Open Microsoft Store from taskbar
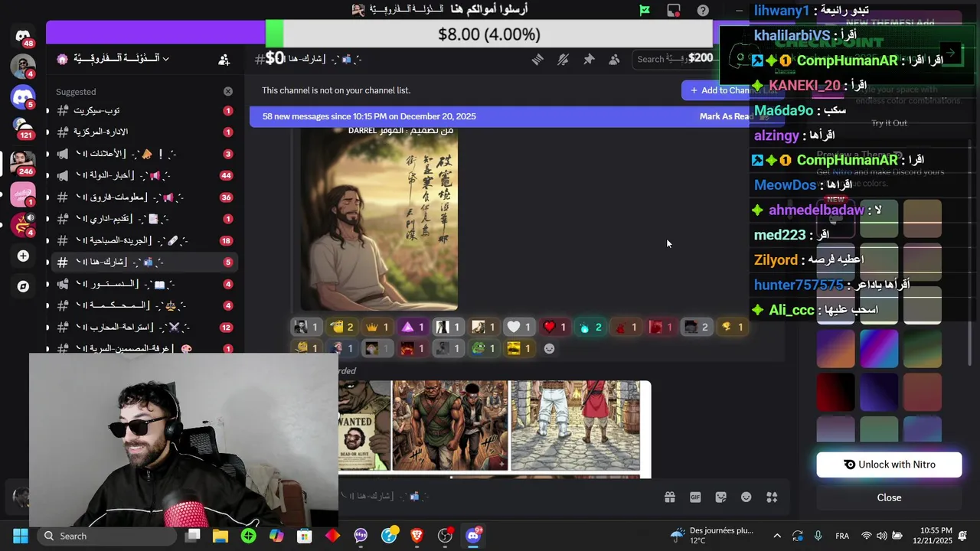The width and height of the screenshot is (980, 551). tap(305, 536)
